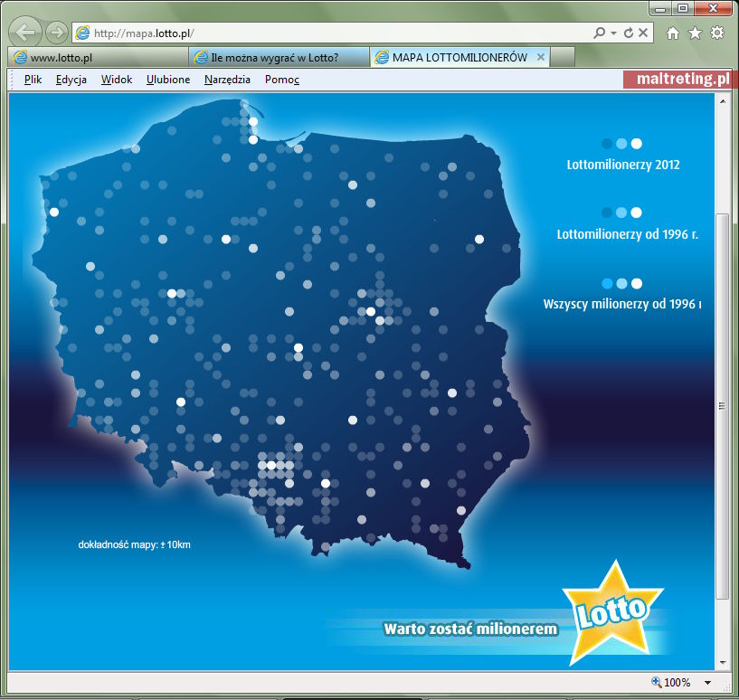
Task: Open the Narzędzia menu
Action: [x=227, y=80]
